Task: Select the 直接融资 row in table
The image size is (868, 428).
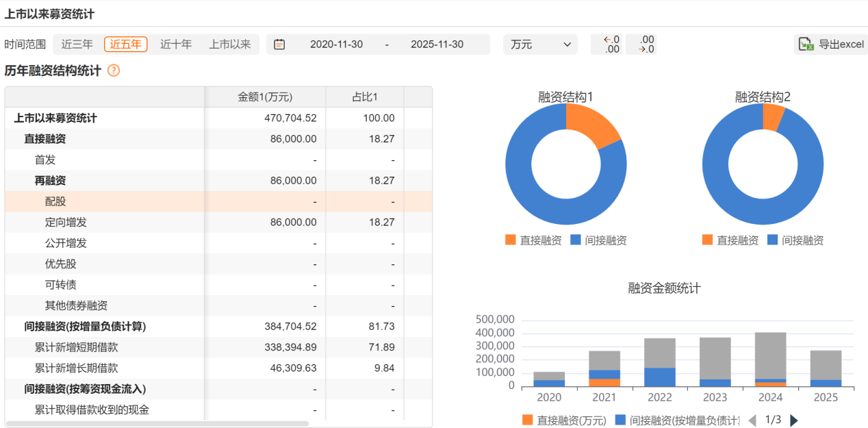Action: click(x=44, y=139)
